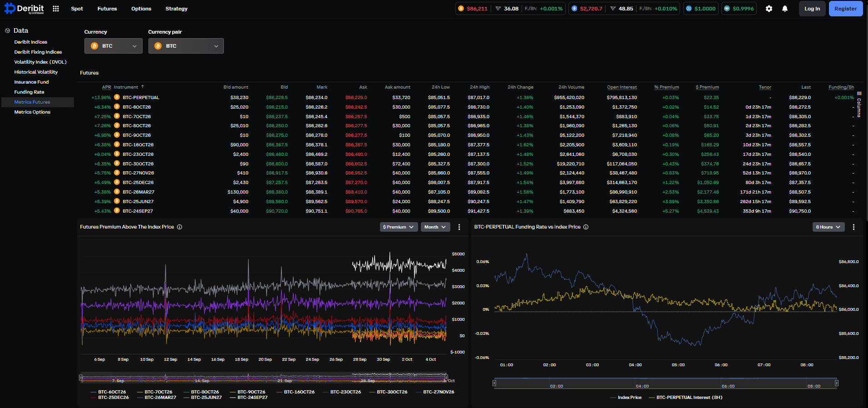The height and width of the screenshot is (408, 868).
Task: Toggle BTC-16OCT26 series in chart legend
Action: tap(296, 392)
